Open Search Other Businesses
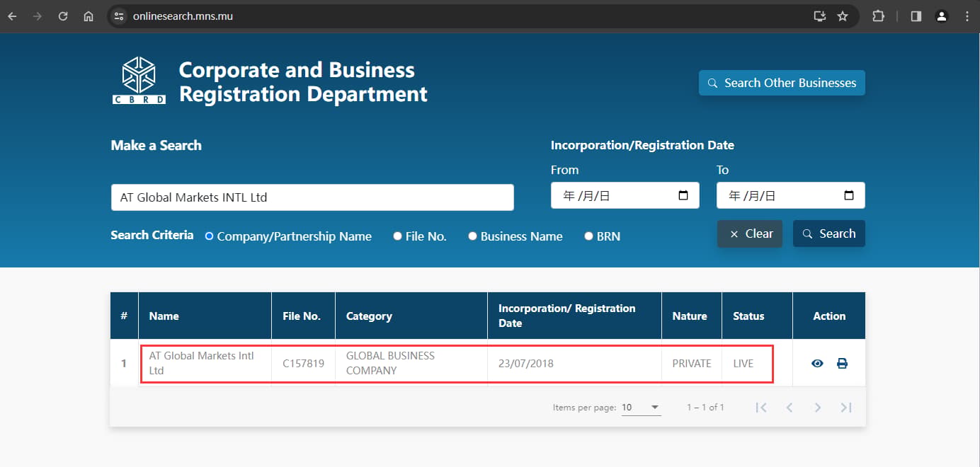The width and height of the screenshot is (980, 467). click(782, 83)
